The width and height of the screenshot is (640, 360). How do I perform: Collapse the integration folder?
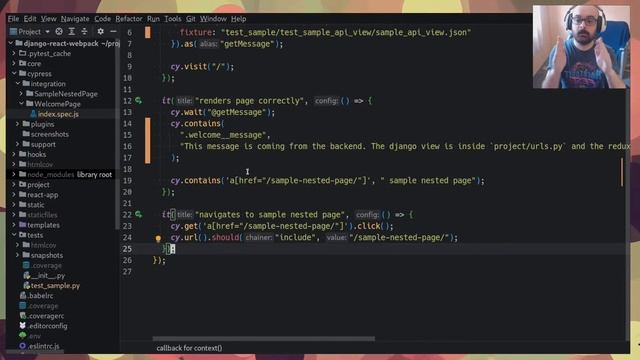(18, 84)
